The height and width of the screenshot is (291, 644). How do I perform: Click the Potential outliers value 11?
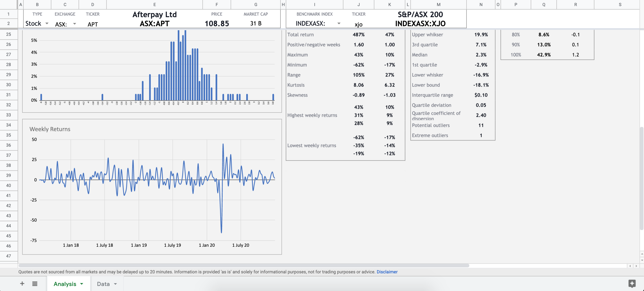pos(481,125)
